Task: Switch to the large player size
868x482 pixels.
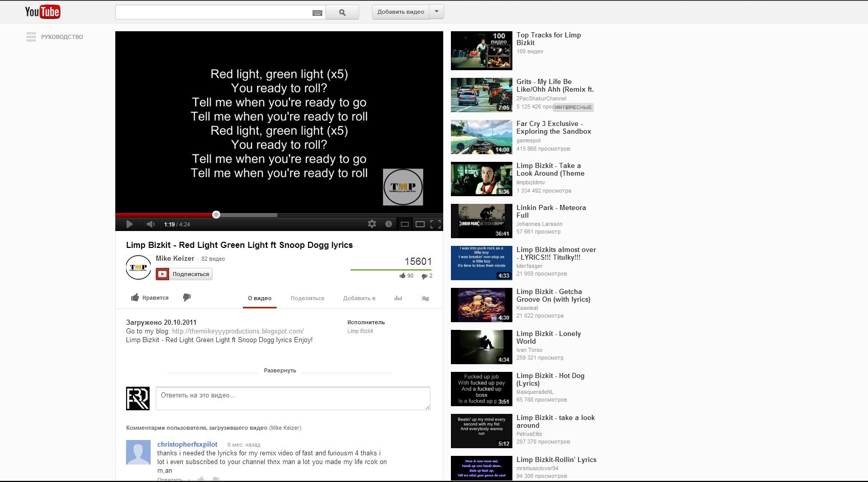Action: click(x=420, y=224)
